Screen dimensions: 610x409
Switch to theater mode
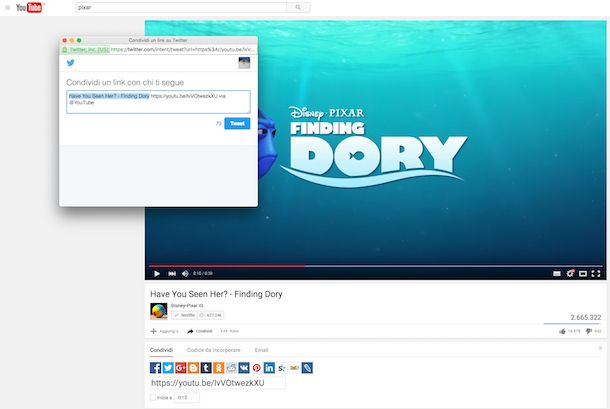(x=583, y=274)
